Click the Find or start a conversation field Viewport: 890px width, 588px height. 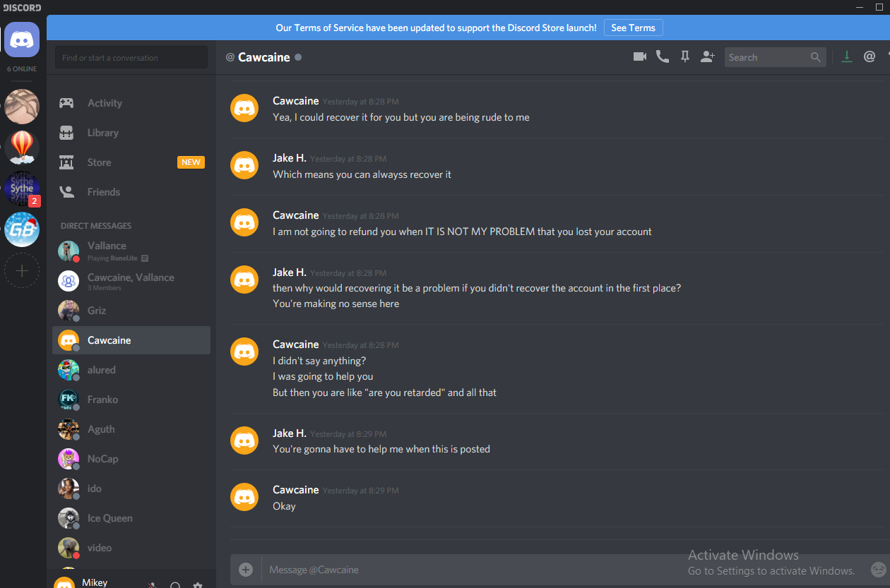(x=131, y=58)
